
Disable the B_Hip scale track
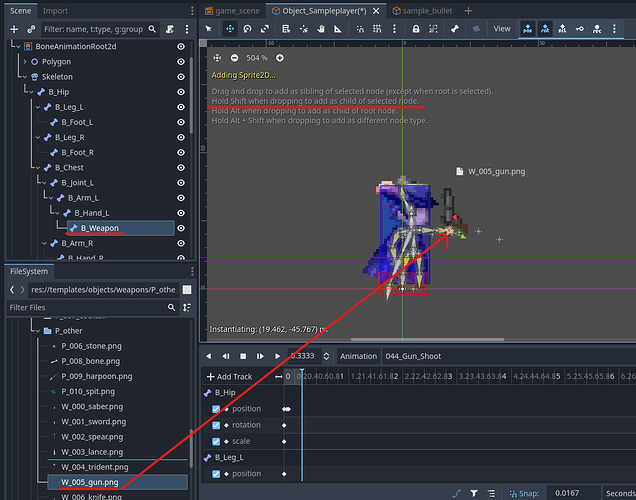point(217,441)
